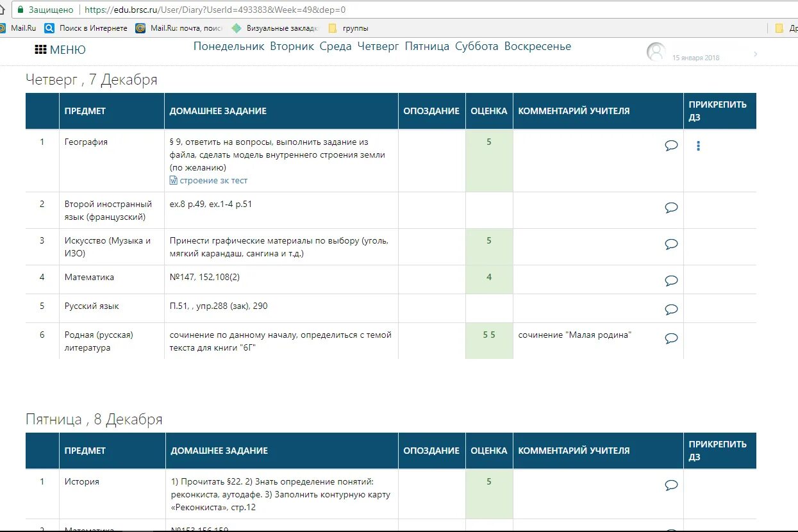
Task: Click Пятница, 8 Декабря heading
Action: tap(94, 419)
